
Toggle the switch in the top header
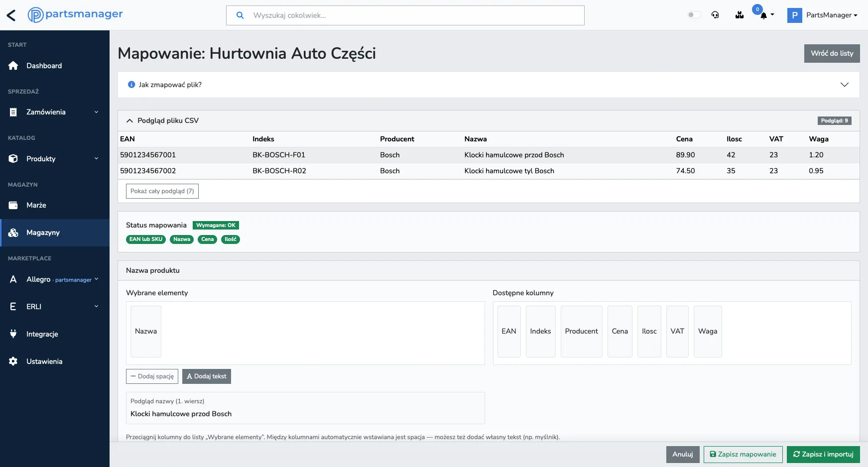click(694, 15)
